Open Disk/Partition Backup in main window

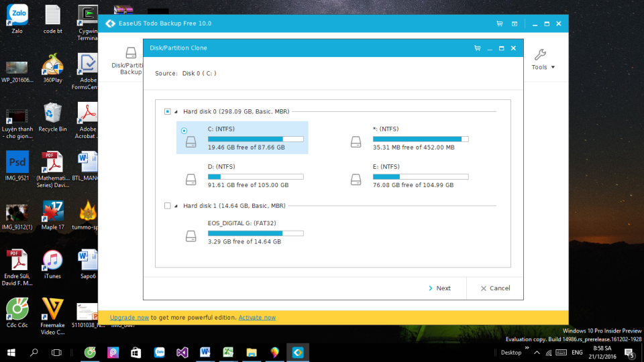(128, 61)
